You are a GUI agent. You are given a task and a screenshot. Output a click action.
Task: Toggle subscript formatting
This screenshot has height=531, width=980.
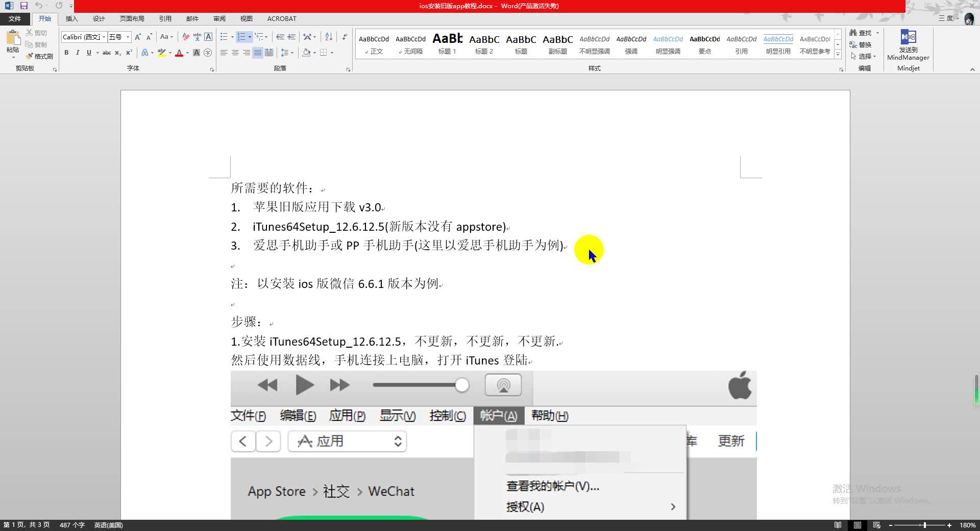[118, 53]
